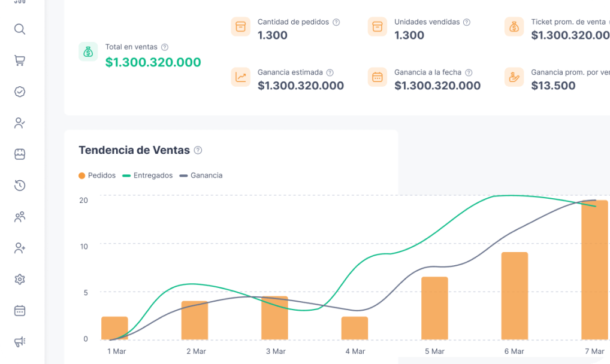Click the search magnifier icon in sidebar
This screenshot has height=364, width=610.
(20, 29)
